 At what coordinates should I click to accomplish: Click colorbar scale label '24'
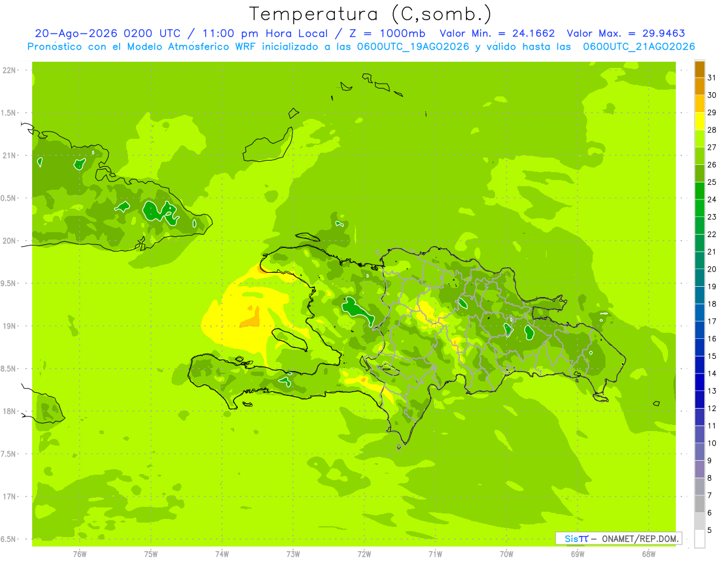pos(712,199)
